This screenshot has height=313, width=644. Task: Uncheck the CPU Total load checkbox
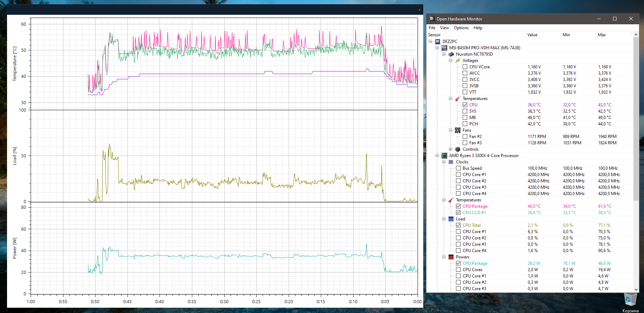(458, 225)
